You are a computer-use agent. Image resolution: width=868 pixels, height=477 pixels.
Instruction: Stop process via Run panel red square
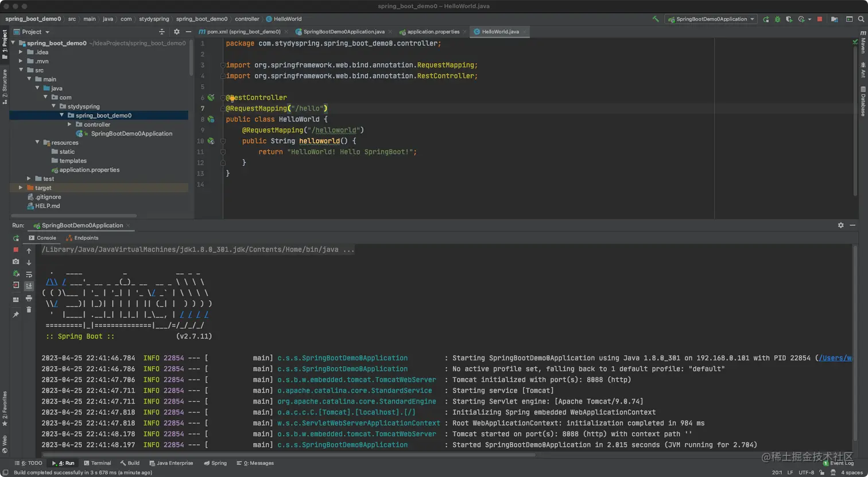click(16, 250)
